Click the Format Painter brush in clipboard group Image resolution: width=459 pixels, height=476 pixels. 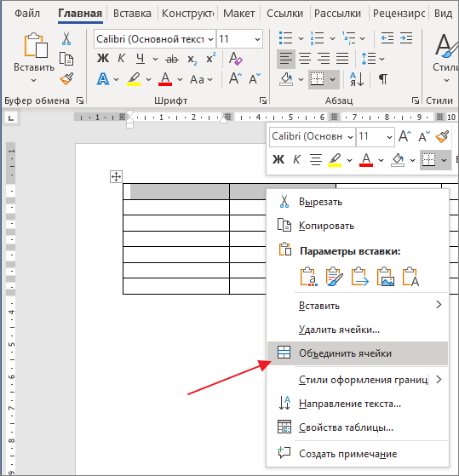[66, 79]
